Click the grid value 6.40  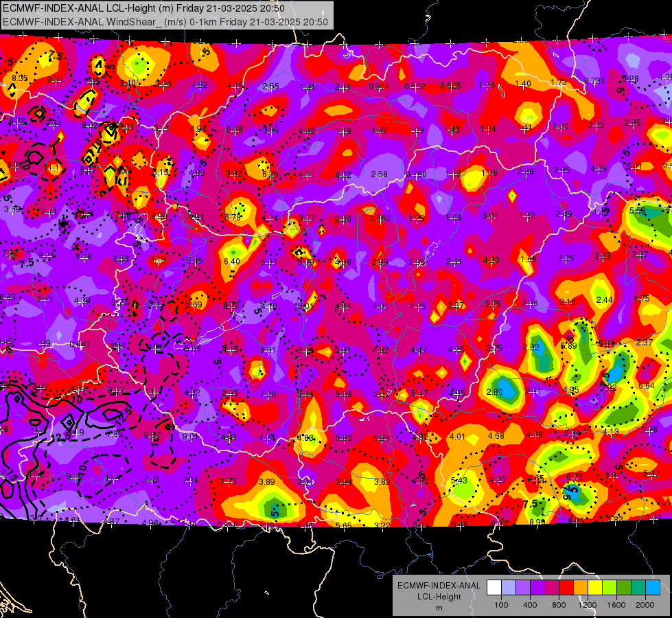pyautogui.click(x=232, y=261)
